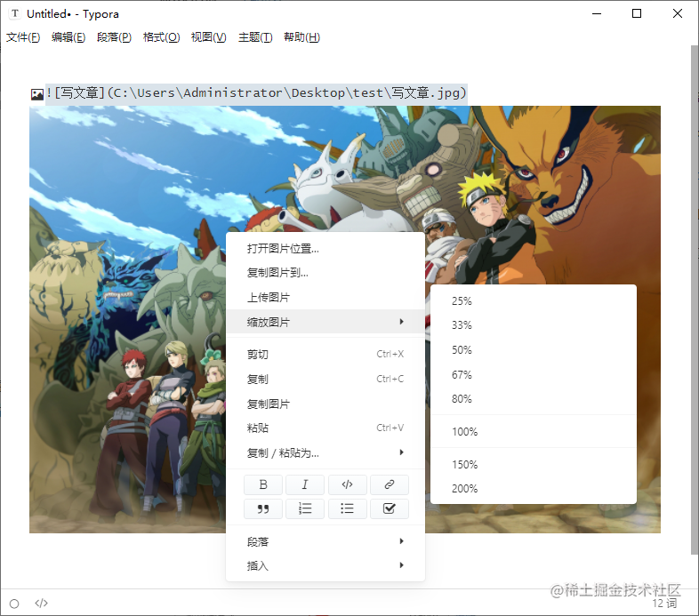Reset image zoom to 100%
This screenshot has height=616, width=699.
point(534,431)
